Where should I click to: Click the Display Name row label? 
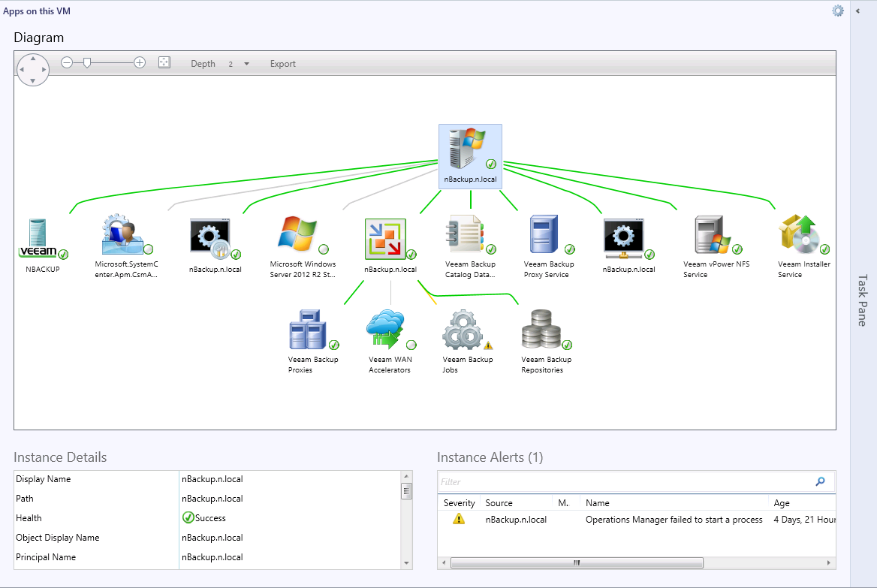[x=43, y=479]
